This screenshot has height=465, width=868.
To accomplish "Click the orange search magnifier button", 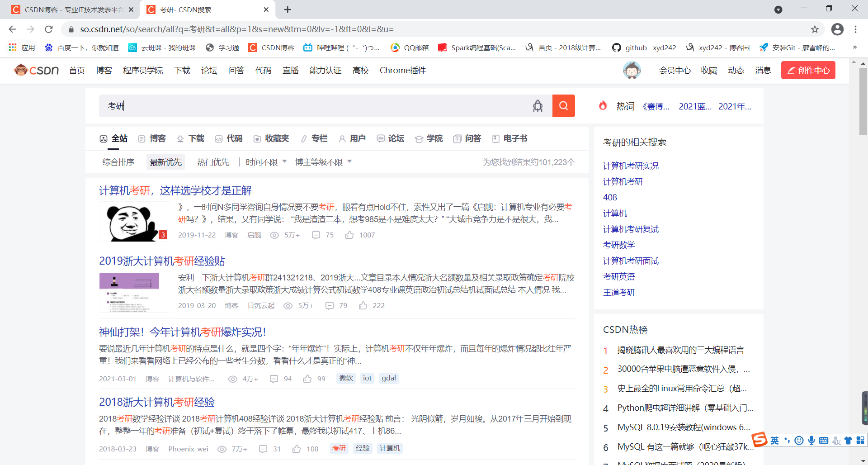I will 563,106.
